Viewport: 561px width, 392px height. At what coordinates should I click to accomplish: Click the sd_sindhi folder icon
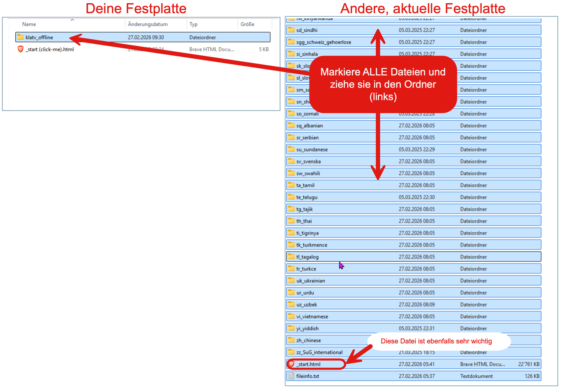click(x=291, y=30)
